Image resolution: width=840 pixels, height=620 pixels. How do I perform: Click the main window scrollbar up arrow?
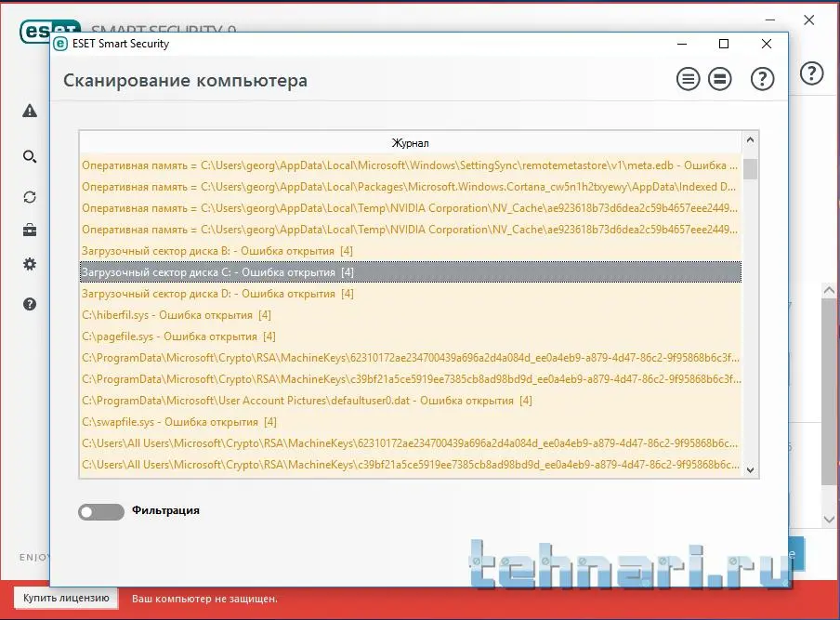tap(829, 290)
